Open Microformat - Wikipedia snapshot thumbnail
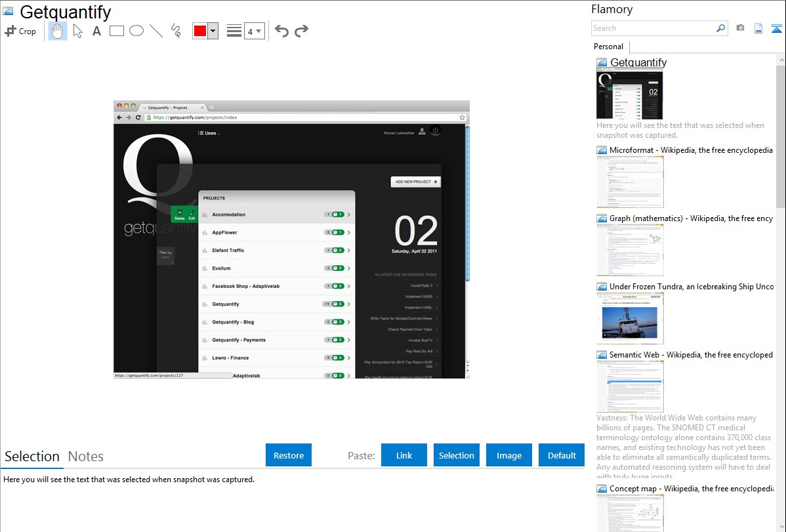Image resolution: width=786 pixels, height=532 pixels. (x=630, y=182)
